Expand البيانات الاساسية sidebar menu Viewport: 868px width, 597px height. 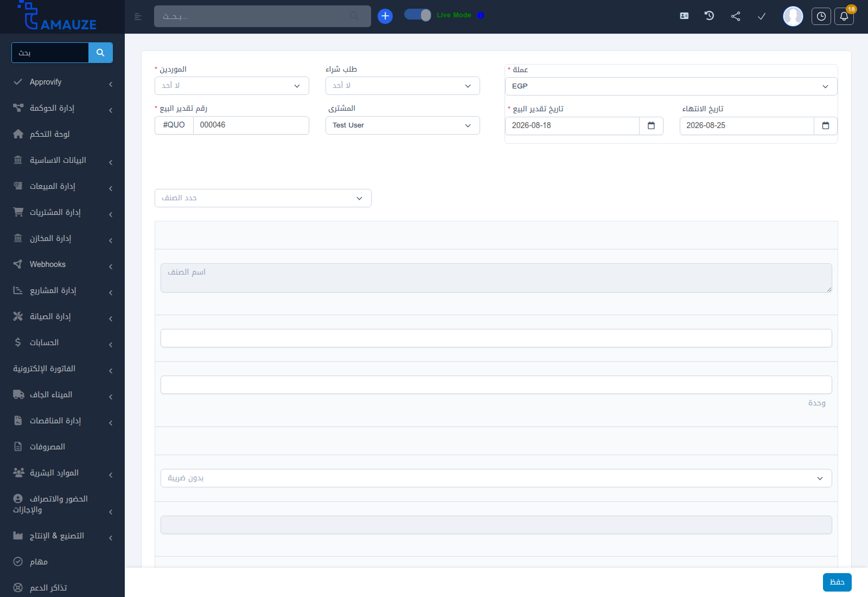click(x=62, y=160)
